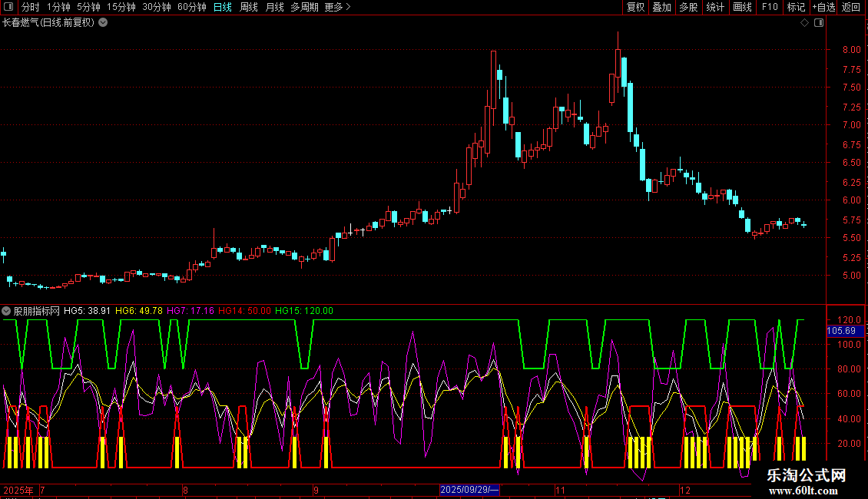This screenshot has width=868, height=499.
Task: Click the diamond icon in chart corner
Action: point(805,23)
